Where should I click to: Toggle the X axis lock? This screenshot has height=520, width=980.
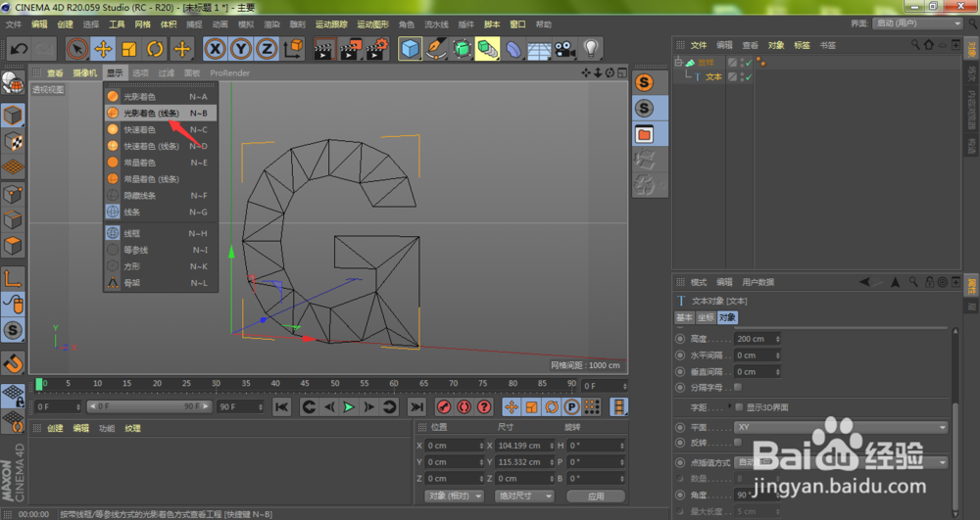(x=215, y=49)
